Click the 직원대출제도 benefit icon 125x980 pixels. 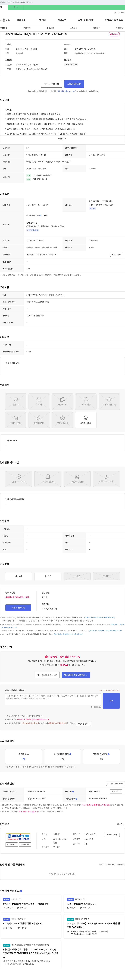pyautogui.click(x=39, y=420)
